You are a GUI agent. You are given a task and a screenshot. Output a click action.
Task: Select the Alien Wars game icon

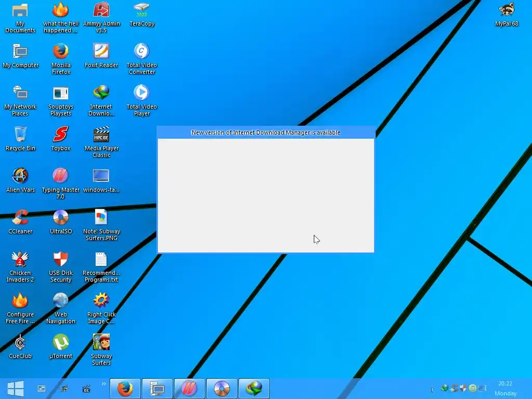click(20, 180)
